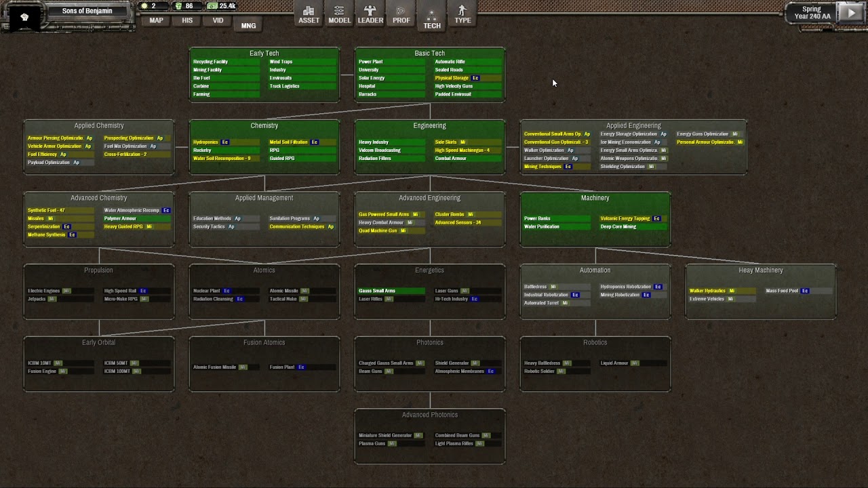Select the Atmospheric Membranes technology

(468, 371)
